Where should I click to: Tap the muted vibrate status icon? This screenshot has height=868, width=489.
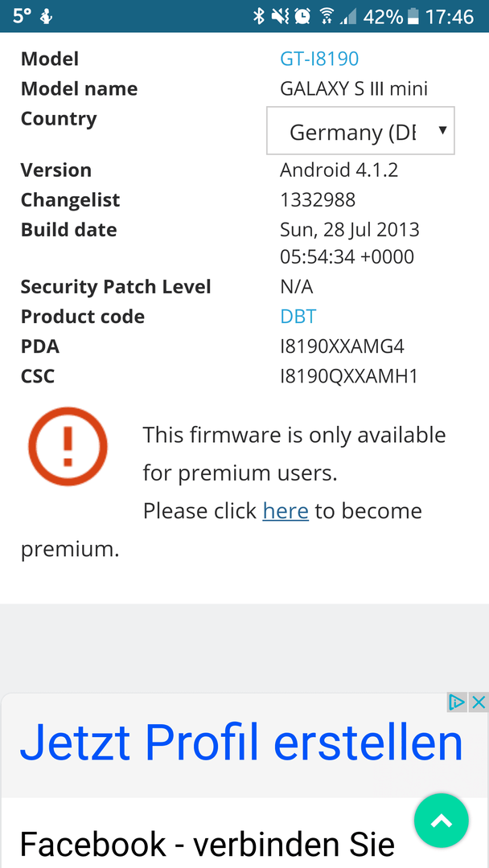click(280, 17)
